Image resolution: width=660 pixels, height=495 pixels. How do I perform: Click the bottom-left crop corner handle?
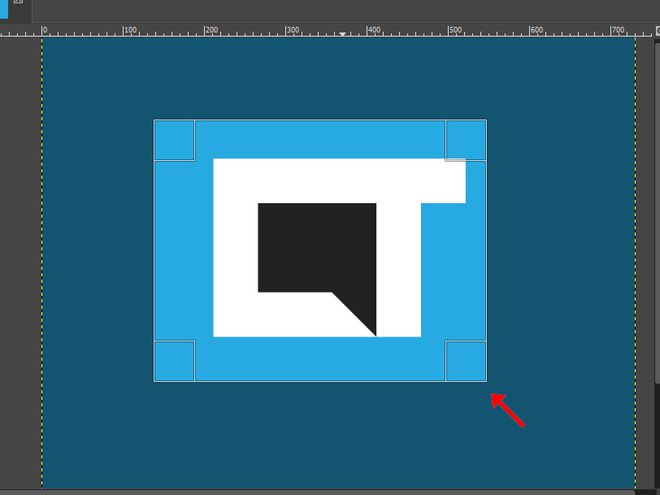tap(174, 361)
